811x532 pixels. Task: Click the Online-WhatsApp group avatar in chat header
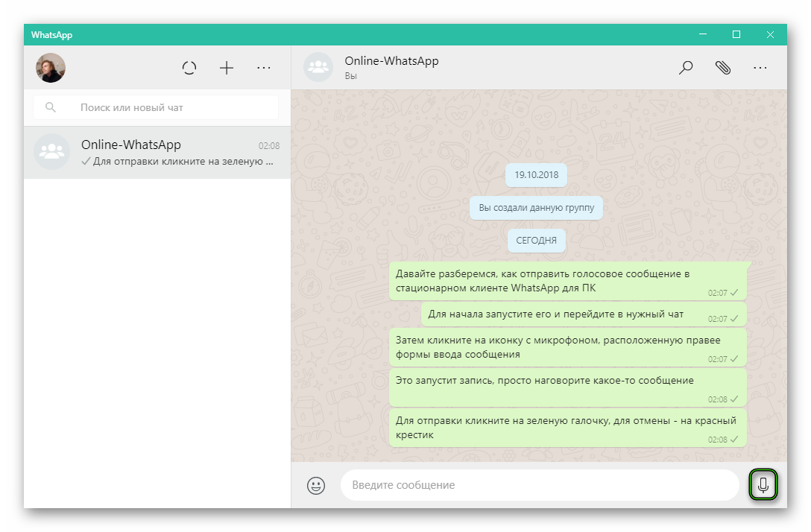point(318,67)
